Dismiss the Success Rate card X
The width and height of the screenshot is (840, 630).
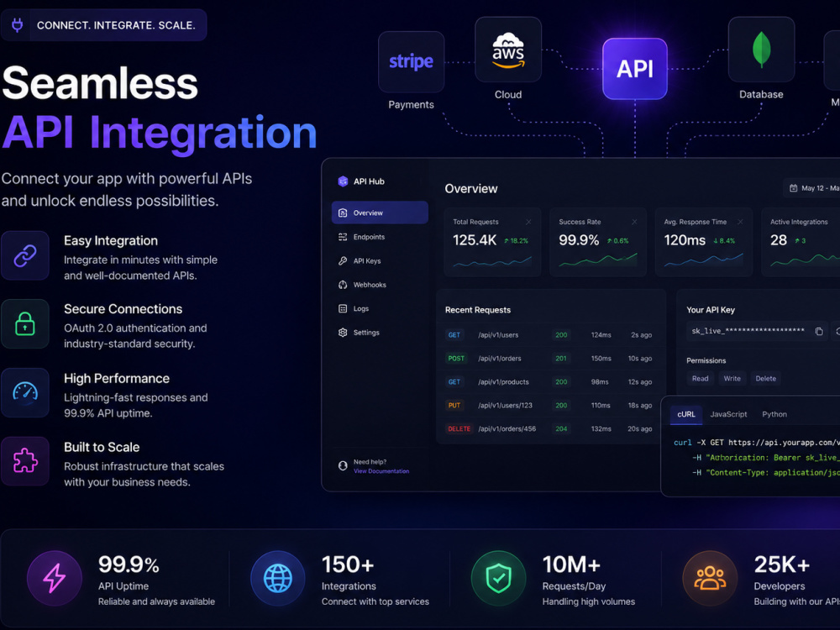634,222
